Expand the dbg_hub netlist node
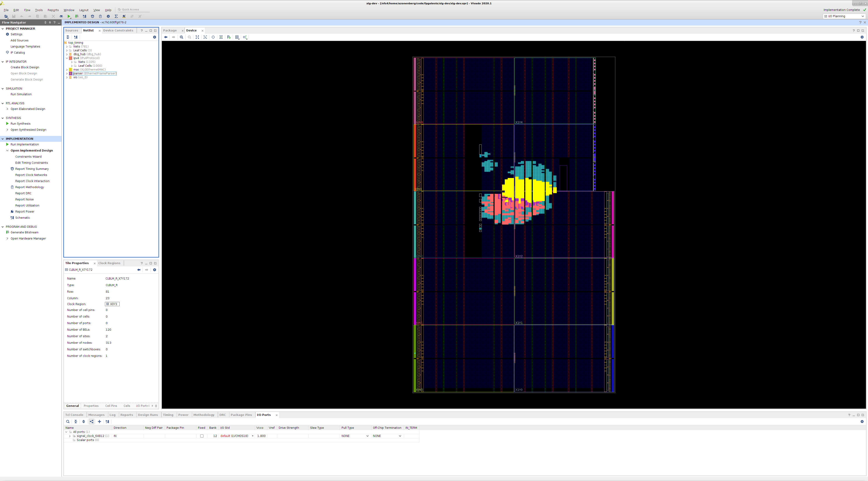 [x=67, y=54]
